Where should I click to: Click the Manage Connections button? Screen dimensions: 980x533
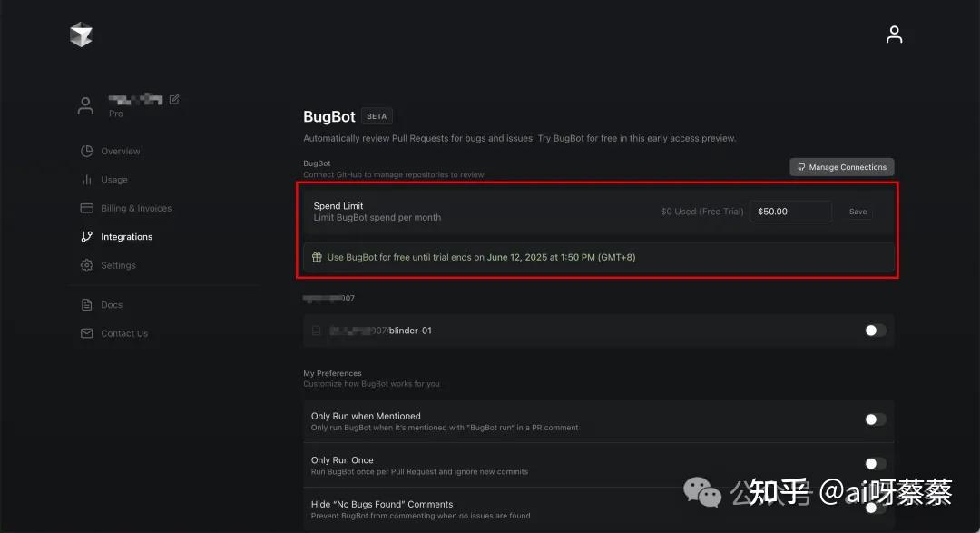point(841,167)
